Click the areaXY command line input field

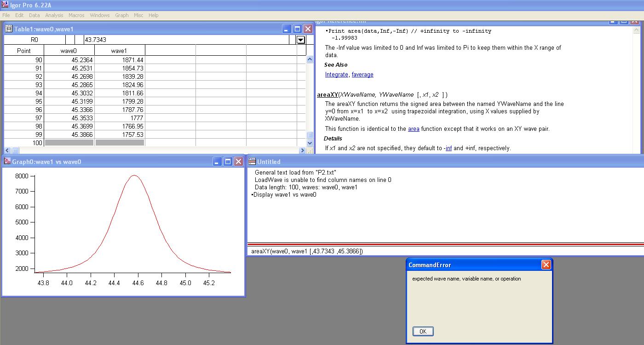[x=322, y=251]
